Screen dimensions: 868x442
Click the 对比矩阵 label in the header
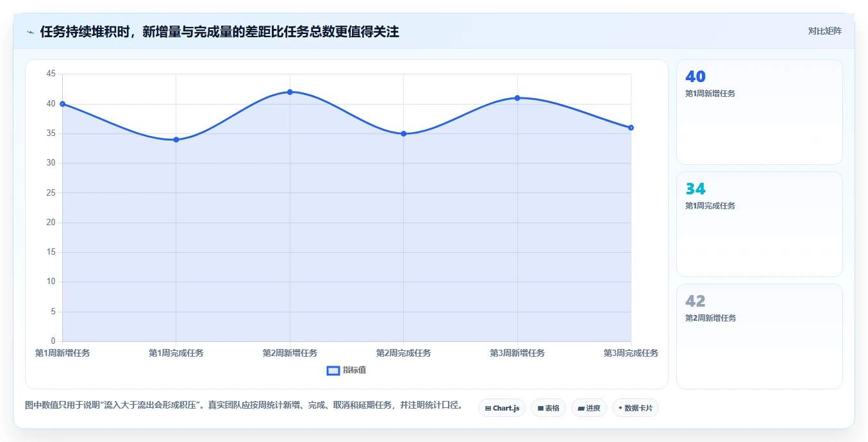coord(824,31)
